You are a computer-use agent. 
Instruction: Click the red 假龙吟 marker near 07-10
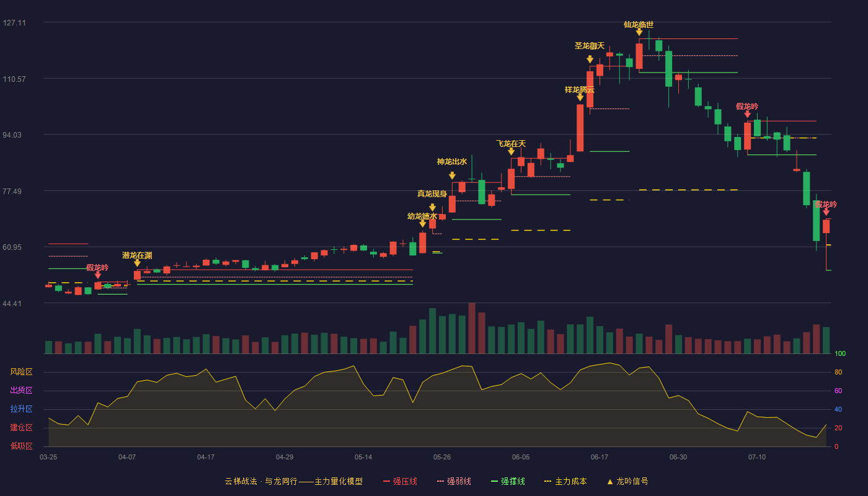pos(747,114)
